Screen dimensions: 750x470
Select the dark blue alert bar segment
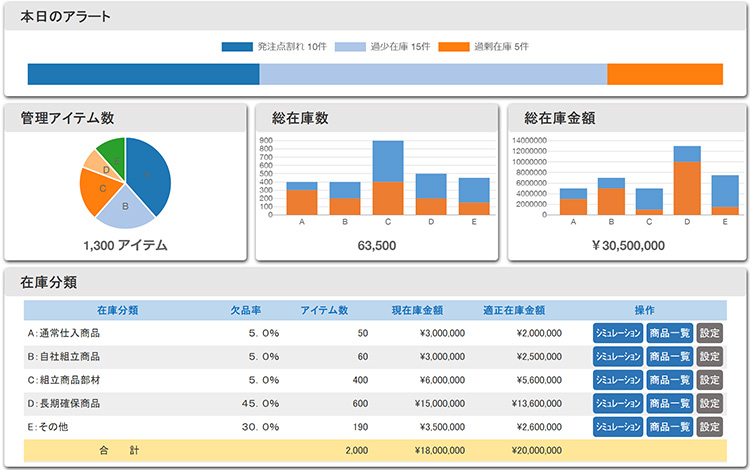[143, 74]
